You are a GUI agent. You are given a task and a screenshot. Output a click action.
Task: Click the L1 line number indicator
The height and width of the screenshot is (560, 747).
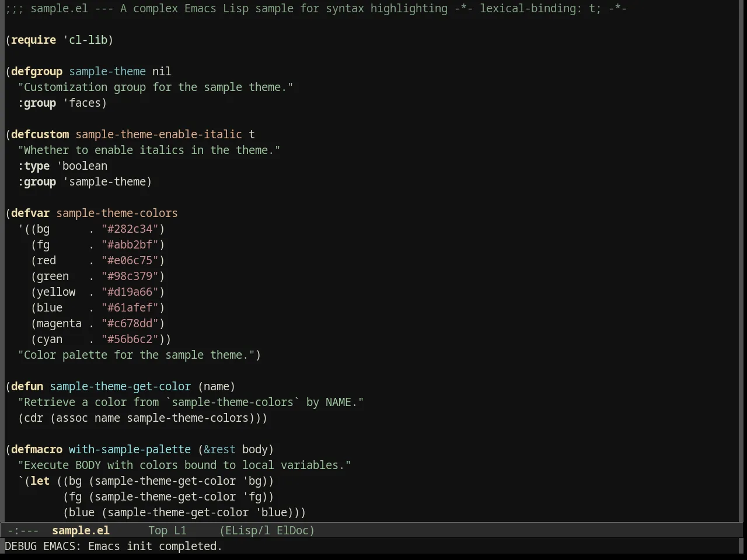click(x=180, y=530)
